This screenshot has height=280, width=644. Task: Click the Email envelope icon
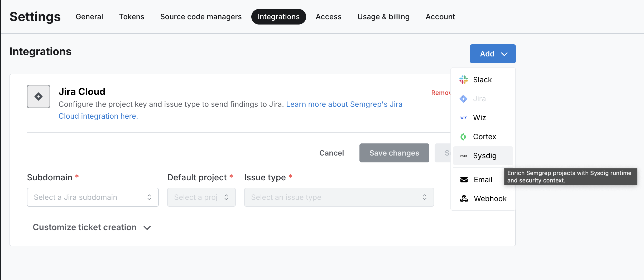(x=463, y=179)
